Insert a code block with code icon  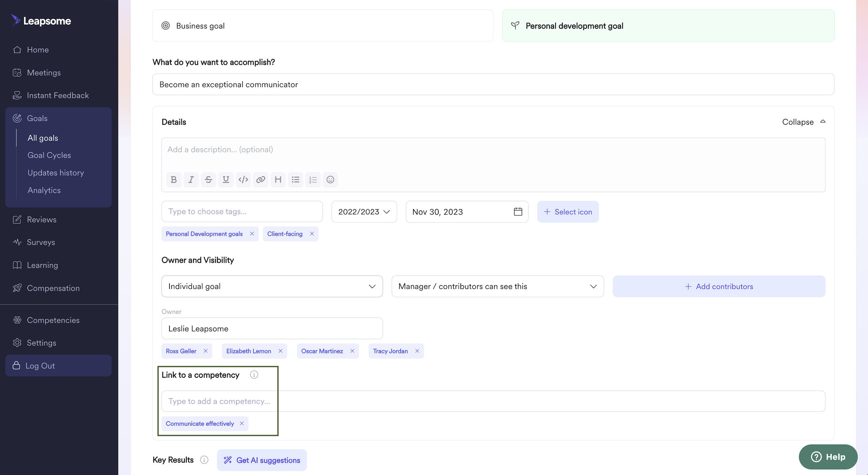[x=243, y=179]
